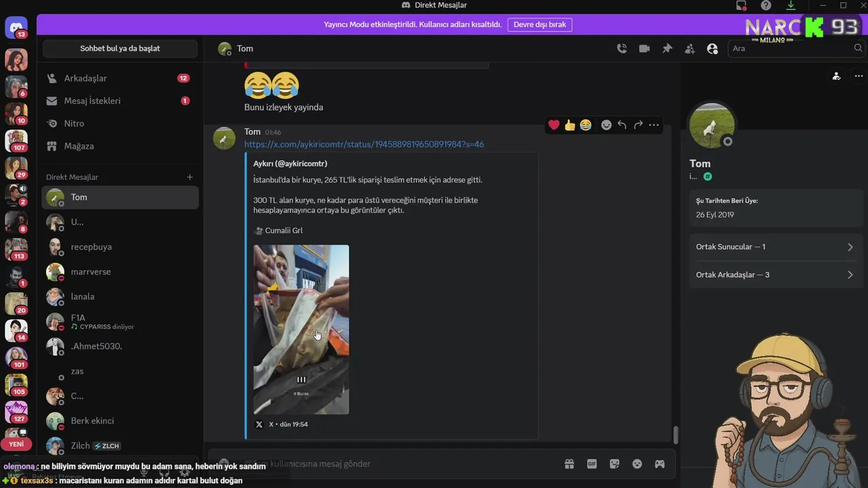Open the gift Nitro button
The image size is (868, 488).
[x=570, y=464]
